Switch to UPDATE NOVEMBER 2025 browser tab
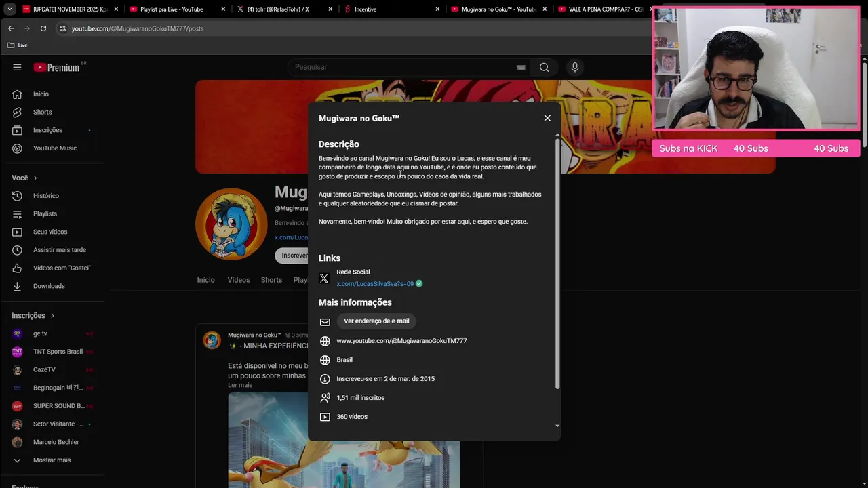 coord(69,9)
